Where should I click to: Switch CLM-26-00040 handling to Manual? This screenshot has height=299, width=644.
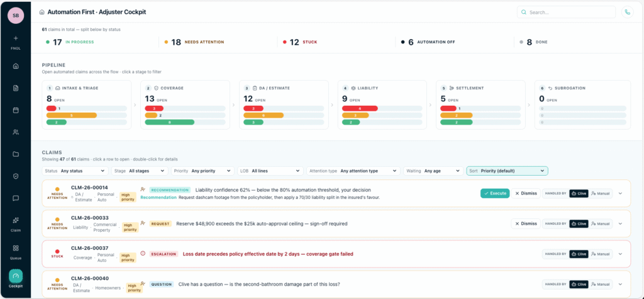tap(600, 284)
